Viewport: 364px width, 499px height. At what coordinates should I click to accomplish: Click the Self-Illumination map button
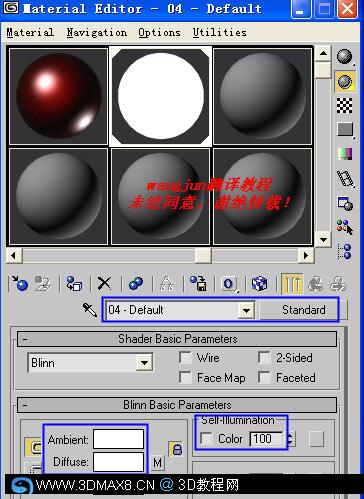coord(316,439)
